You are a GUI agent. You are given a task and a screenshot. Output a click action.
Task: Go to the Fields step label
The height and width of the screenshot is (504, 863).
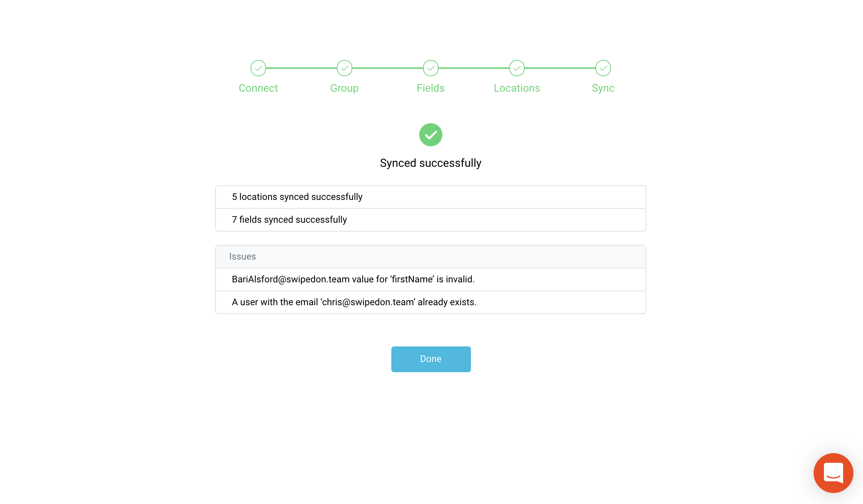(x=431, y=88)
